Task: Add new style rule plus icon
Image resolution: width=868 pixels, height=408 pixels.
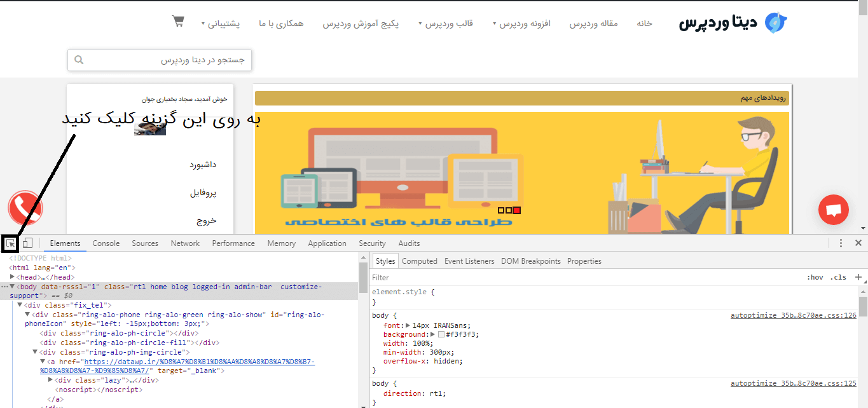Action: point(858,277)
